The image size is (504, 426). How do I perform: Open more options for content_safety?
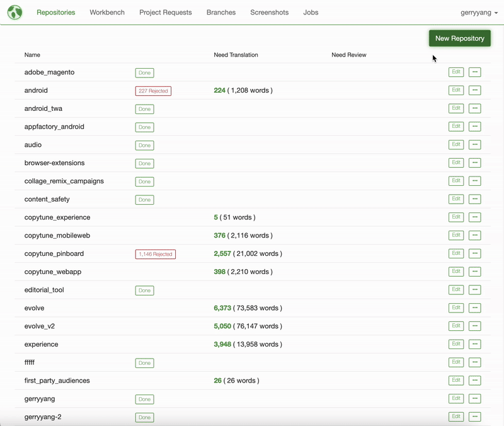tap(475, 199)
